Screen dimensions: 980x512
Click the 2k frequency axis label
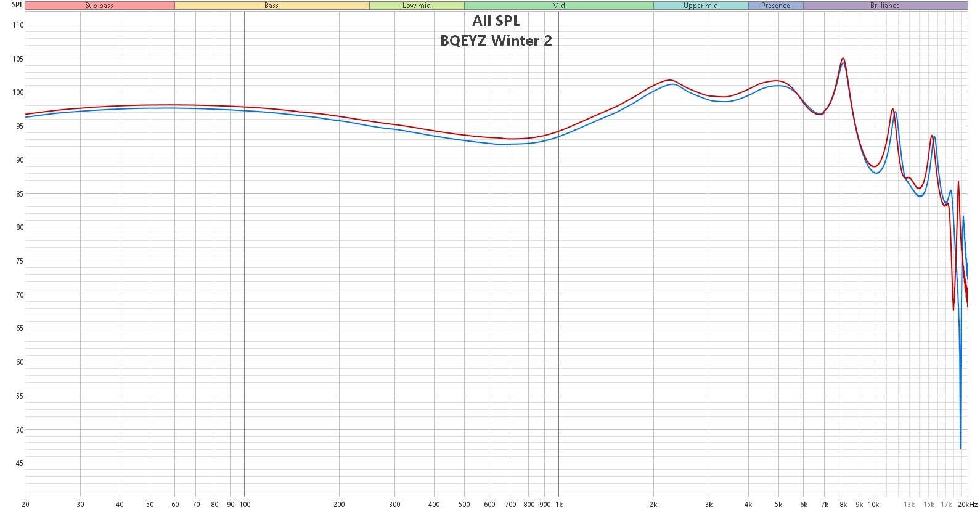[653, 505]
